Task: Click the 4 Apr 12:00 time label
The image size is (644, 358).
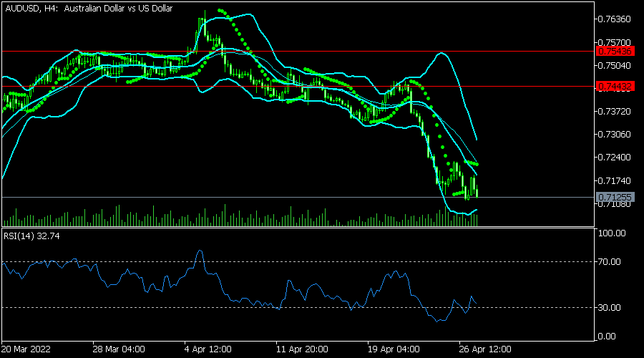Action: [208, 349]
